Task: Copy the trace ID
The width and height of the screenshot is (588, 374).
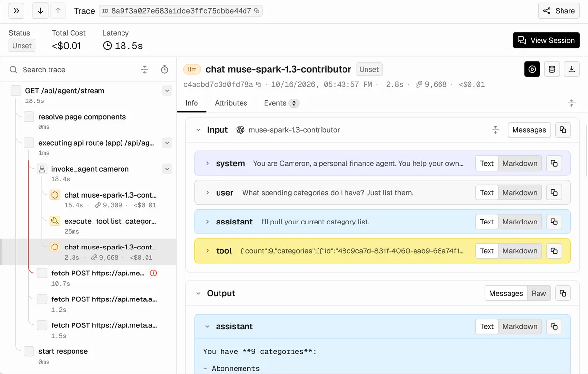Action: [x=257, y=11]
